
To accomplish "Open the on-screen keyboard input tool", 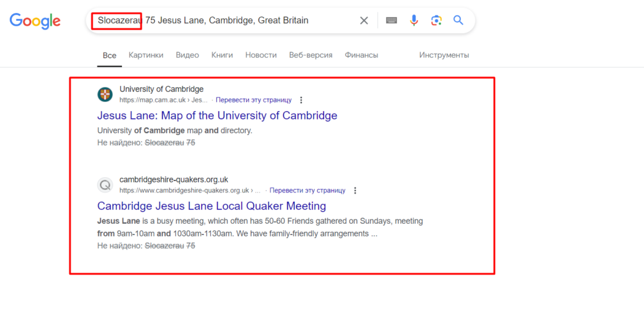I will tap(391, 20).
